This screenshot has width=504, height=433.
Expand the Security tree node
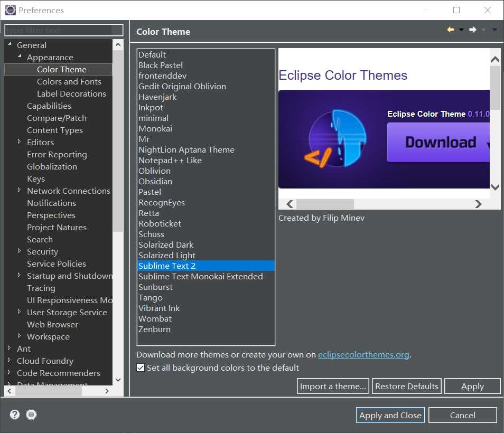pos(19,250)
